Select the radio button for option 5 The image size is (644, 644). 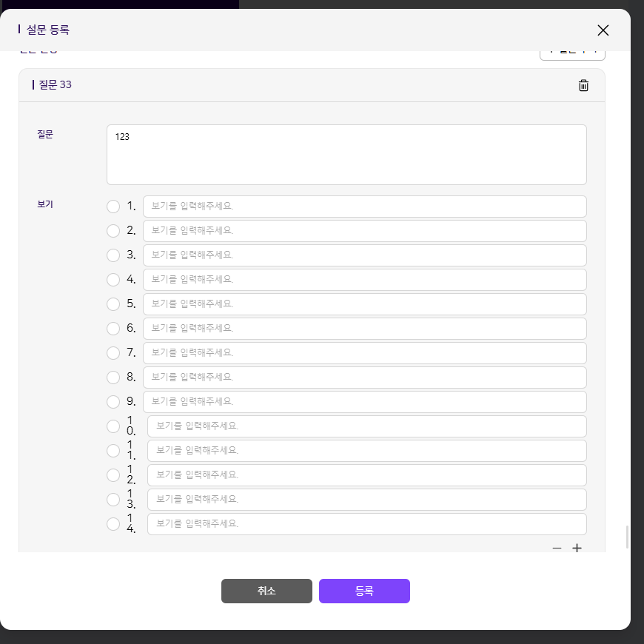pos(113,304)
